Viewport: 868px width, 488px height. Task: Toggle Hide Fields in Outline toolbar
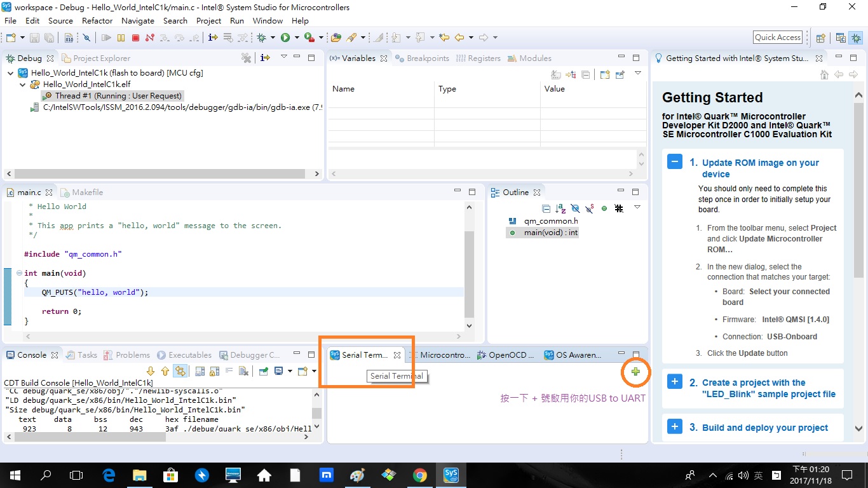pyautogui.click(x=575, y=208)
